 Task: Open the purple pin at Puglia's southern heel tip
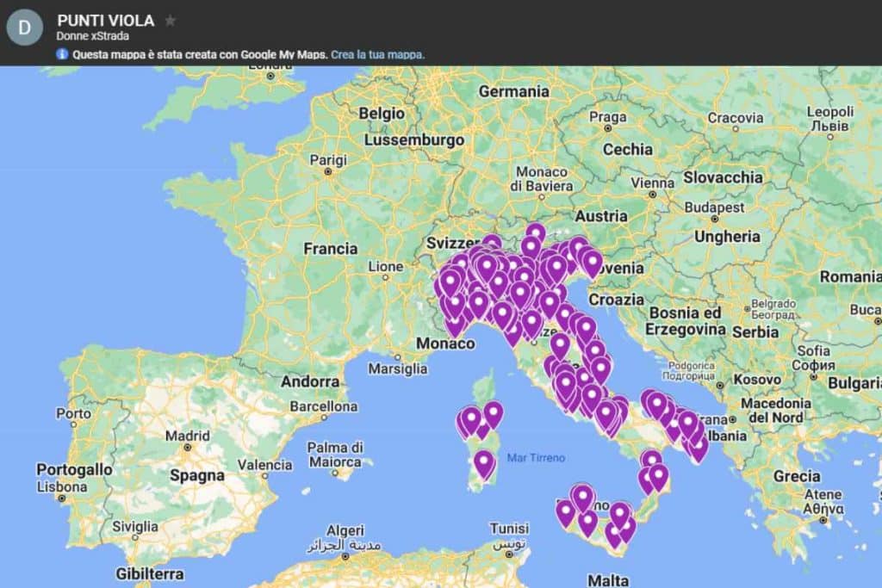698,449
